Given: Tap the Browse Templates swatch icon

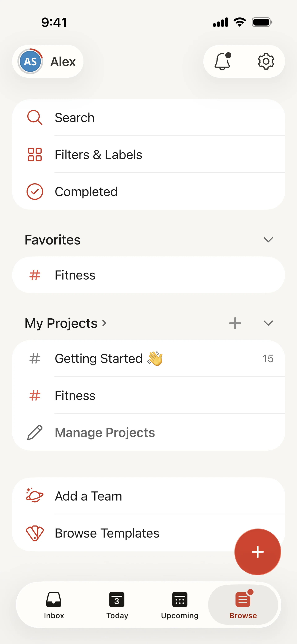Looking at the screenshot, I should [35, 533].
